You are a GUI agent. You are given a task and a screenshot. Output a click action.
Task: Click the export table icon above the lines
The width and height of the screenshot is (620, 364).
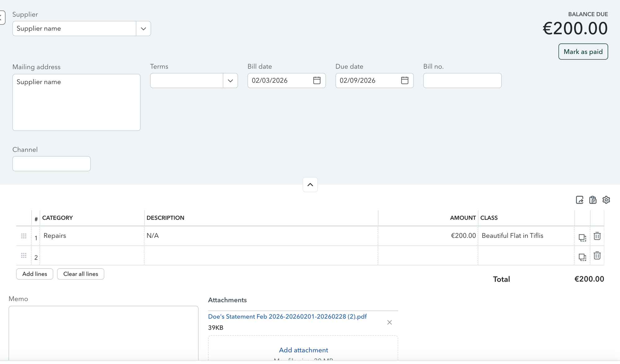click(579, 200)
